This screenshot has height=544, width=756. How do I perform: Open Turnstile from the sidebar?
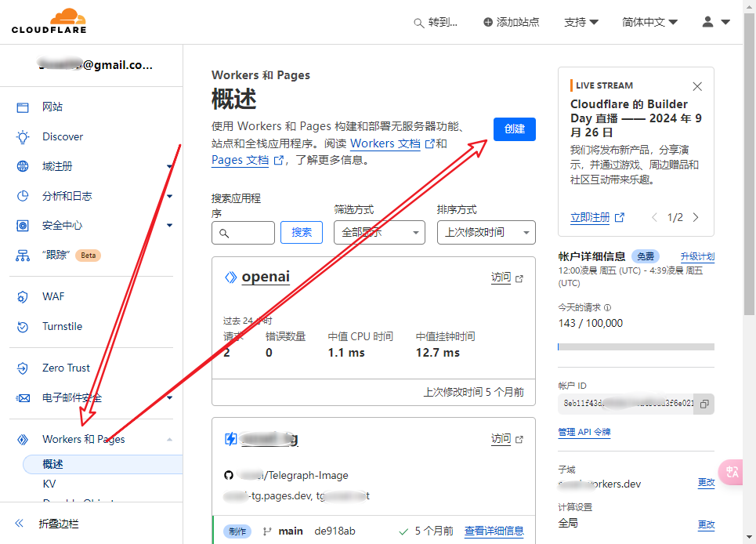(62, 326)
